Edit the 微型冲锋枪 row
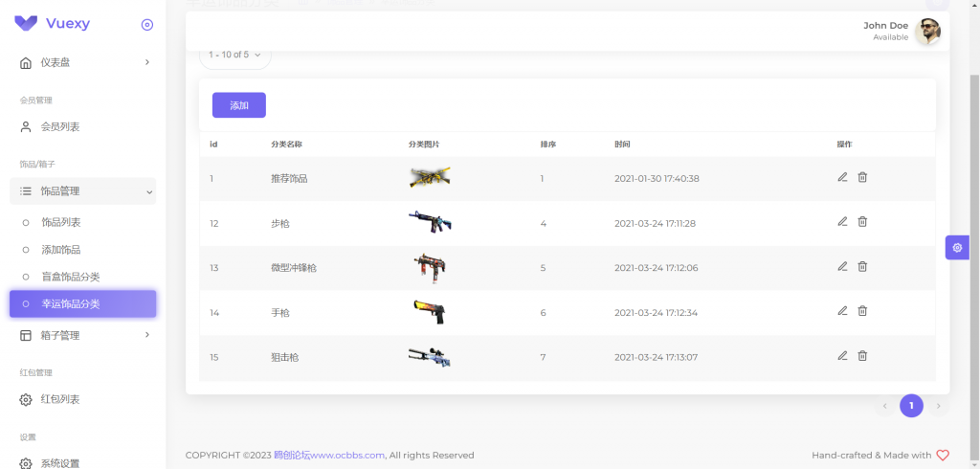 tap(842, 266)
